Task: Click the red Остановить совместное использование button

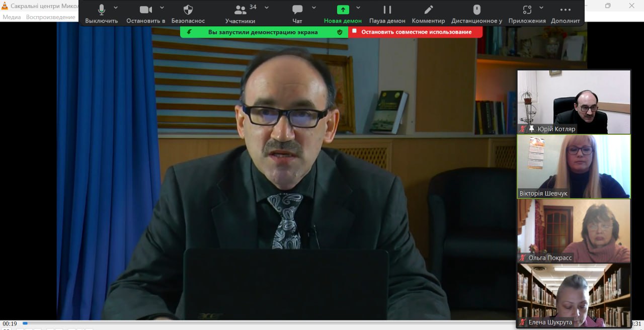Action: (416, 32)
